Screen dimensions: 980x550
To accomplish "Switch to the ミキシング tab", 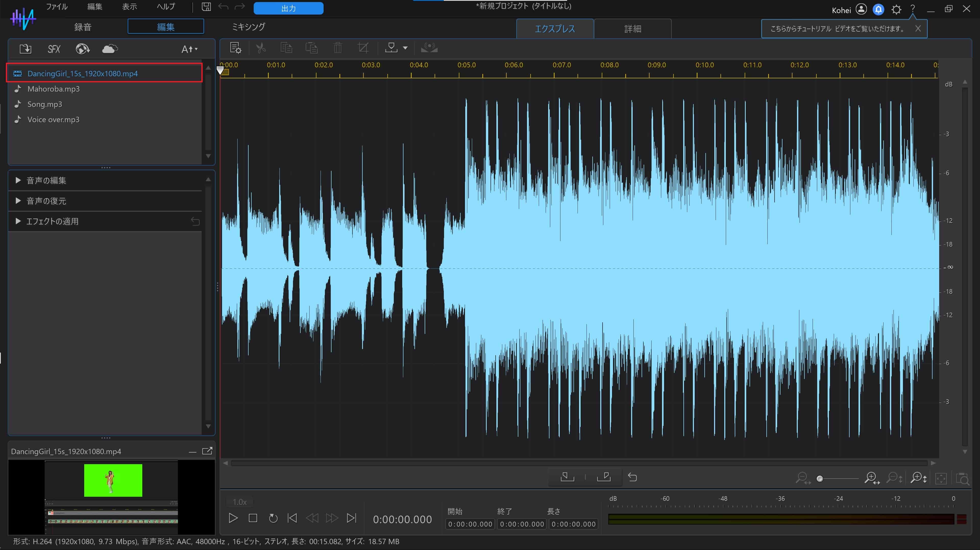I will coord(248,27).
